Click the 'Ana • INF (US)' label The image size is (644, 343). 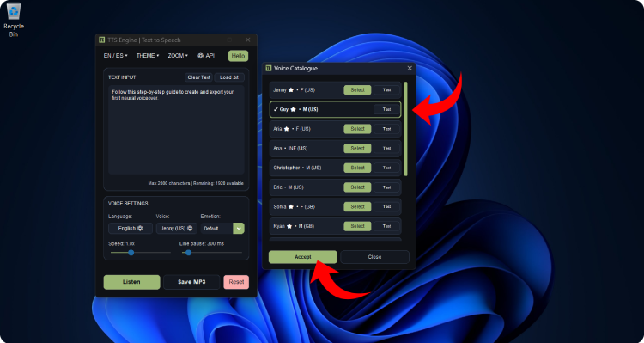pyautogui.click(x=290, y=149)
